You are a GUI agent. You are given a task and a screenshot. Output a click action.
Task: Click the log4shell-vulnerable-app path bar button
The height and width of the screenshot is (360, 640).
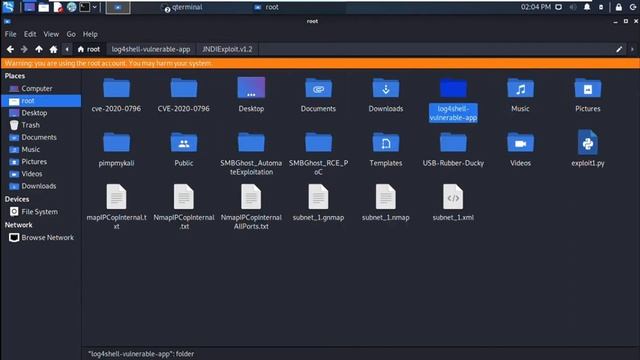[151, 49]
